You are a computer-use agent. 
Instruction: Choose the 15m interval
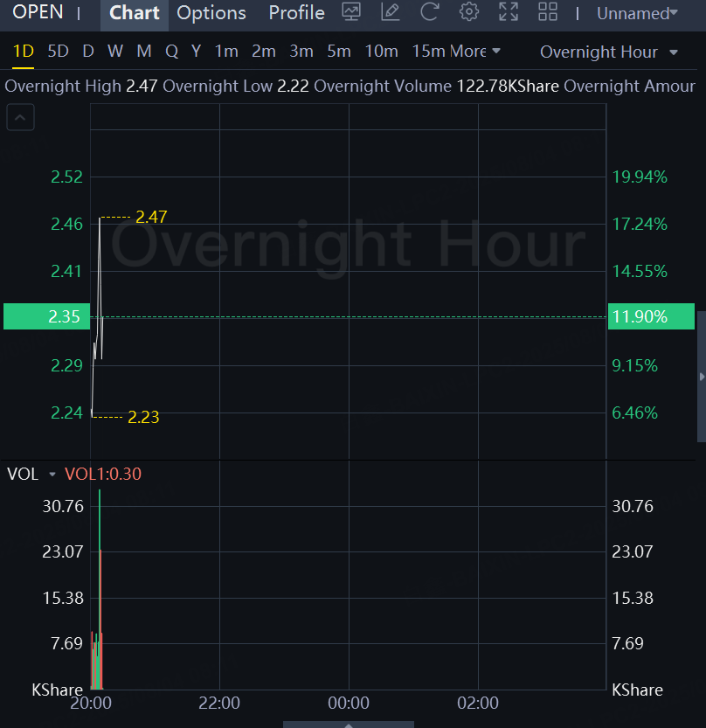428,51
